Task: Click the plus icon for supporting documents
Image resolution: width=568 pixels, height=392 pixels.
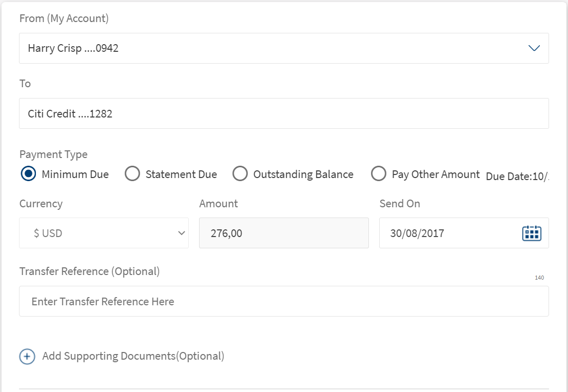Action: (x=27, y=357)
